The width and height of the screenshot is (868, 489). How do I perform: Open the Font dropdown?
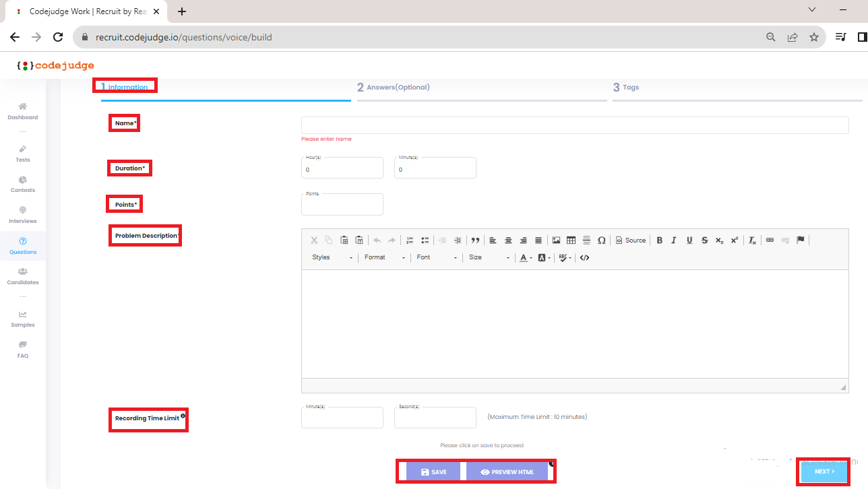point(437,257)
